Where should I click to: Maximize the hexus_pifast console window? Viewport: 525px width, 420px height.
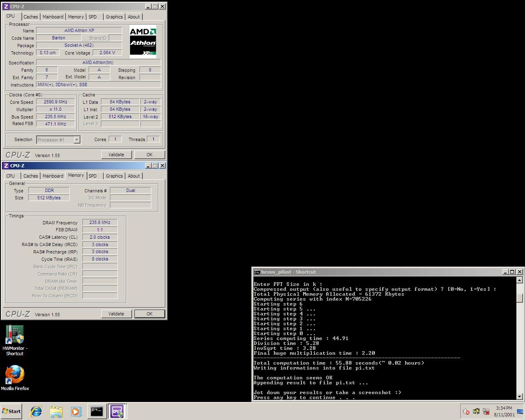(x=512, y=272)
